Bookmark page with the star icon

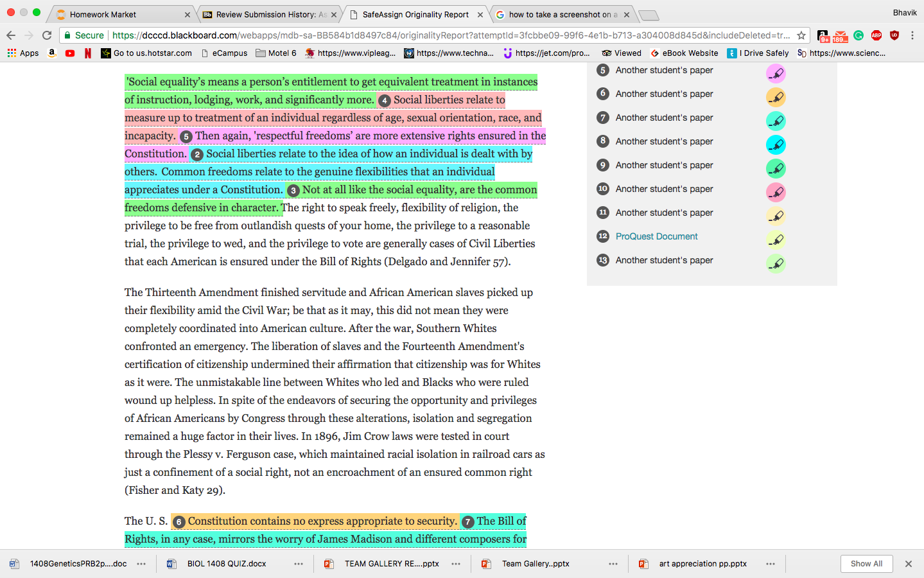click(x=801, y=35)
